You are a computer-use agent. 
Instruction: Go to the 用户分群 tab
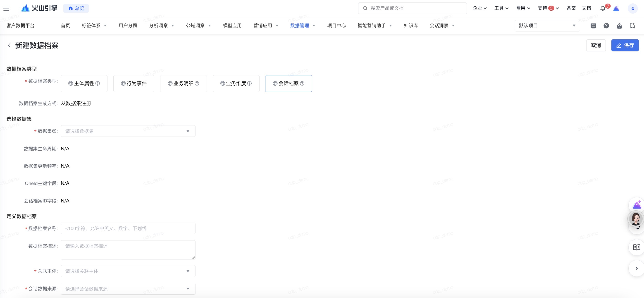click(x=128, y=26)
